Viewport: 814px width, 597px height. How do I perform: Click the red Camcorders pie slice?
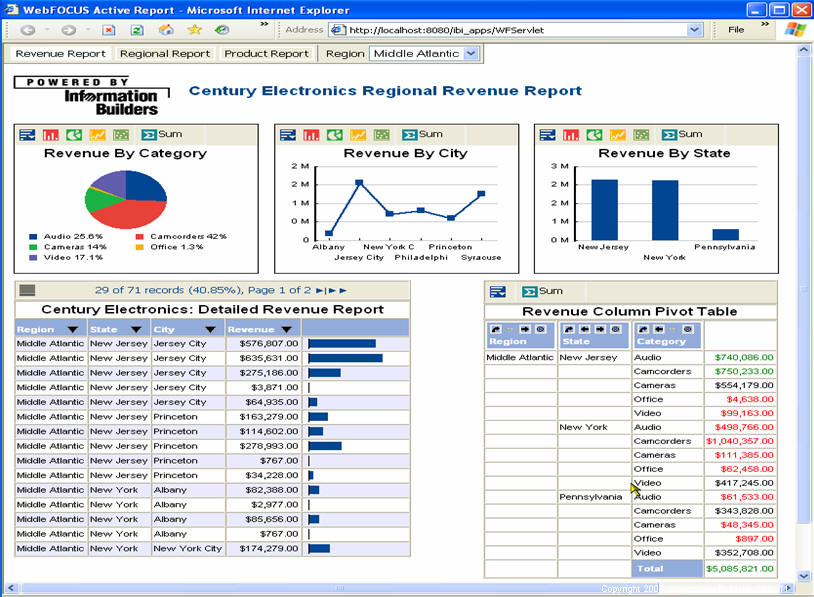[x=135, y=212]
